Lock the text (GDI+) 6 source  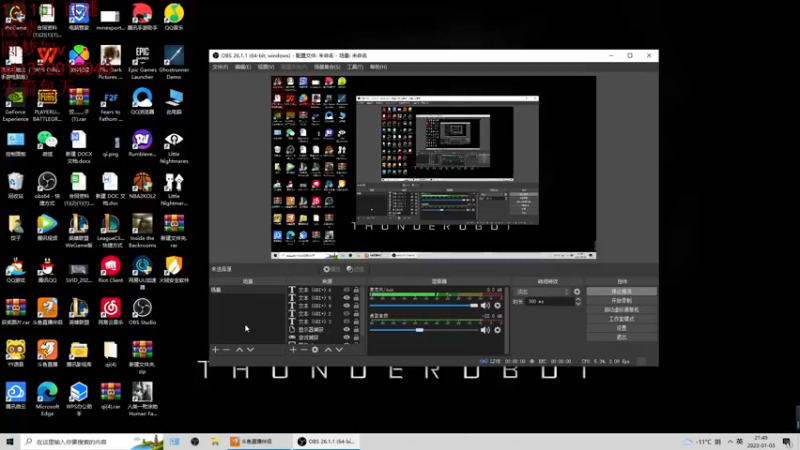coord(356,290)
